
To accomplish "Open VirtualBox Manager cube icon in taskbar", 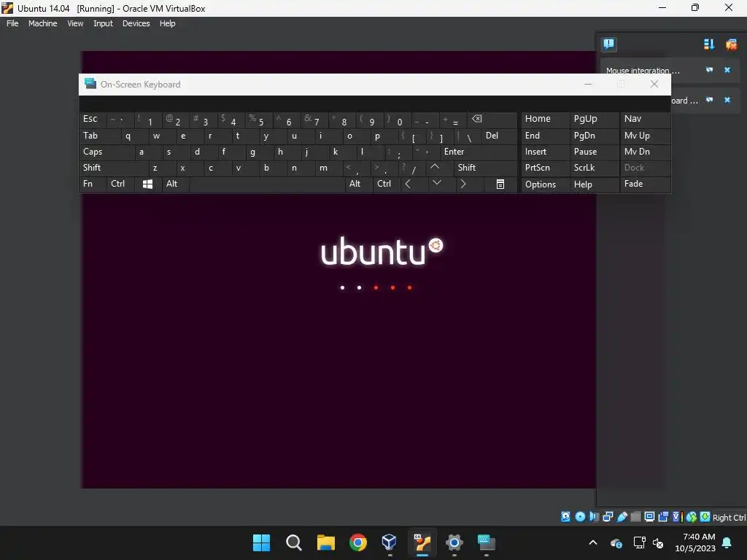I will pos(390,542).
